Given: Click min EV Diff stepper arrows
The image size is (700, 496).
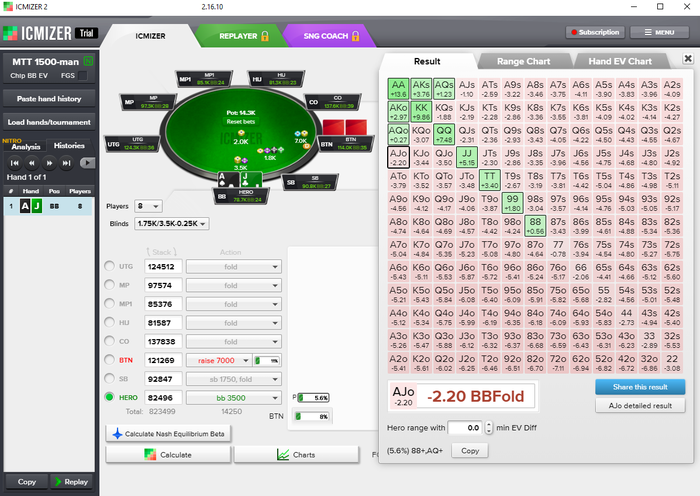Looking at the screenshot, I should click(489, 428).
